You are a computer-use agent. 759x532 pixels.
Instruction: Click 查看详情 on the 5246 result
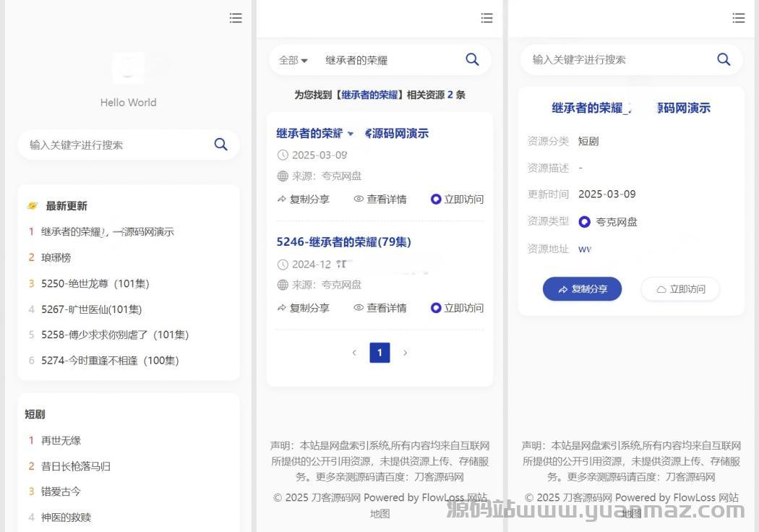(380, 308)
